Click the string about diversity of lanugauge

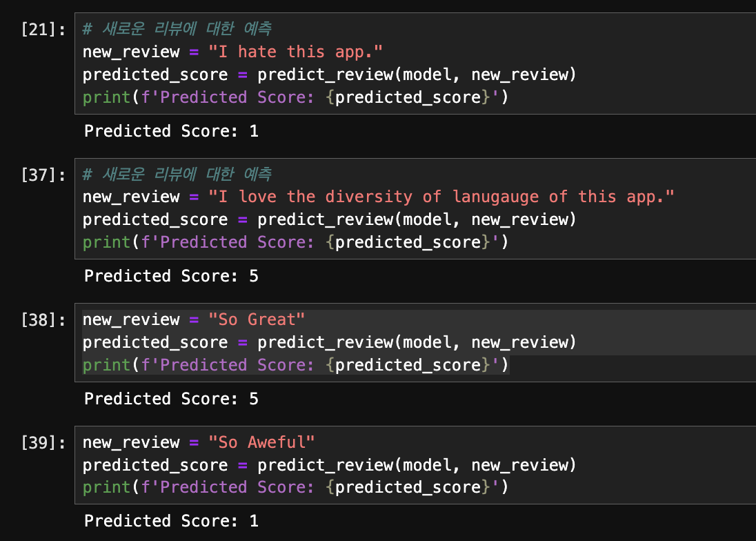pos(441,197)
